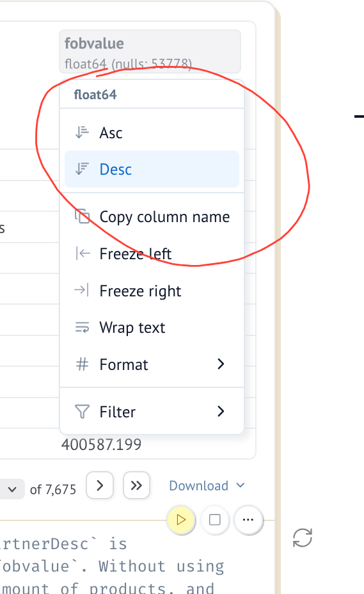Viewport: 364px width, 594px height.
Task: Open the page number dropdown before 'of 7,675'
Action: (x=12, y=489)
